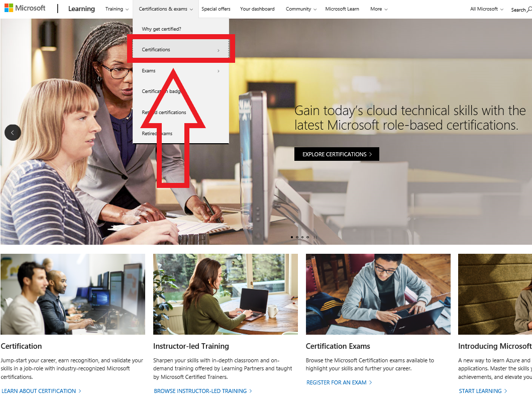532x398 pixels.
Task: Select the second carousel dot
Action: pyautogui.click(x=297, y=237)
